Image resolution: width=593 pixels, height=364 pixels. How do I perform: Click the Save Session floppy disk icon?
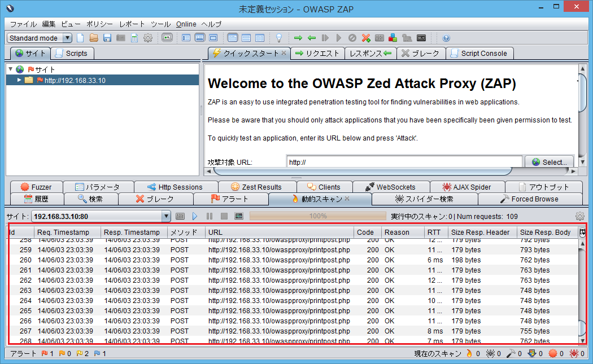(x=107, y=38)
